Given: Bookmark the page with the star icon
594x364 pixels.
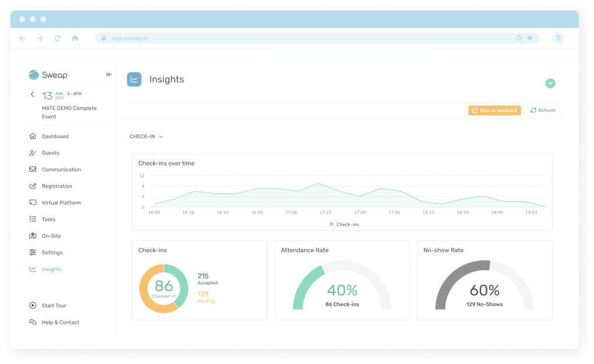Looking at the screenshot, I should [530, 38].
